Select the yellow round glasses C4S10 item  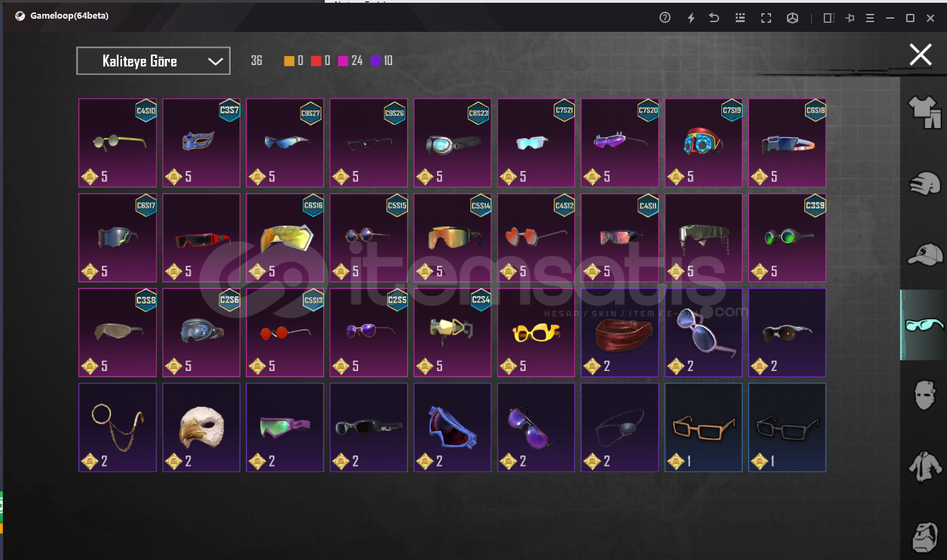(118, 143)
